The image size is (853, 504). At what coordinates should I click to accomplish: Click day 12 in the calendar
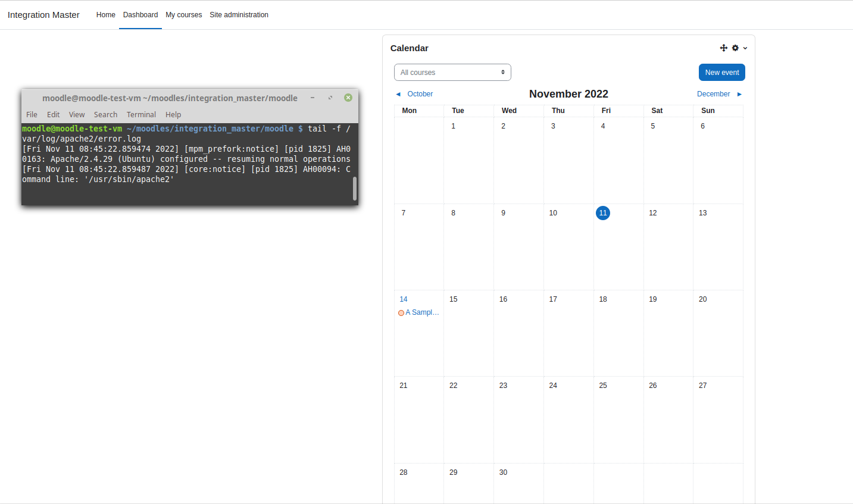tap(653, 213)
